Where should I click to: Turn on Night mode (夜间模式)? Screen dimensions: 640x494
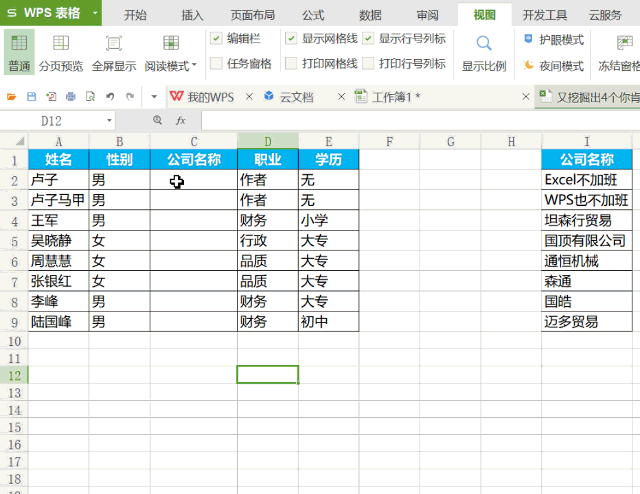tap(553, 65)
